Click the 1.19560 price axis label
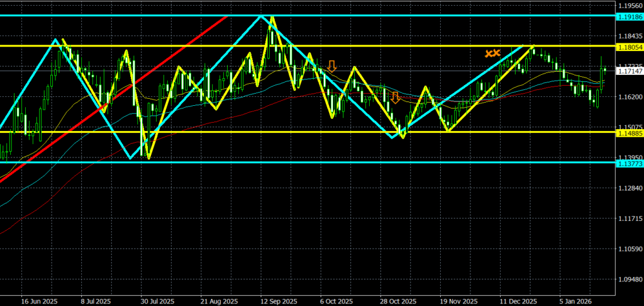 [x=626, y=5]
